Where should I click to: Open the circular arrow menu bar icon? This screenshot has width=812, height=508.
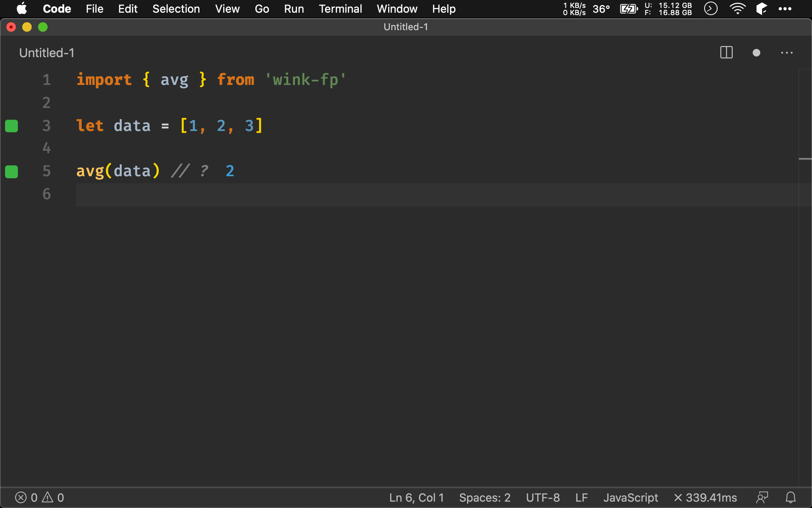coord(711,8)
